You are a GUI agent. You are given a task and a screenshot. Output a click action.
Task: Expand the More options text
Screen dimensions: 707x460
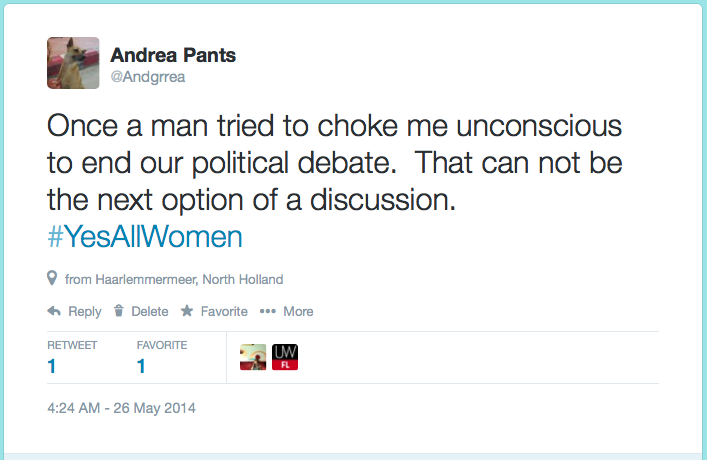coord(298,311)
